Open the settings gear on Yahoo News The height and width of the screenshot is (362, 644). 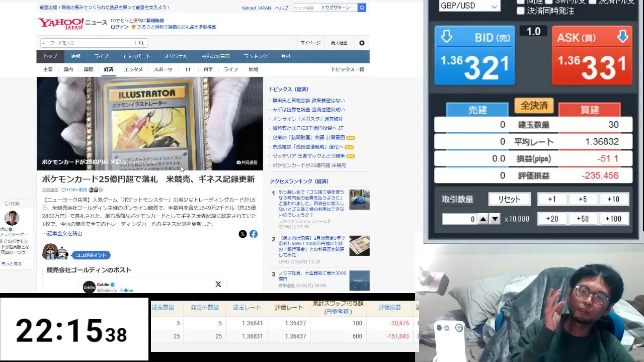362,43
